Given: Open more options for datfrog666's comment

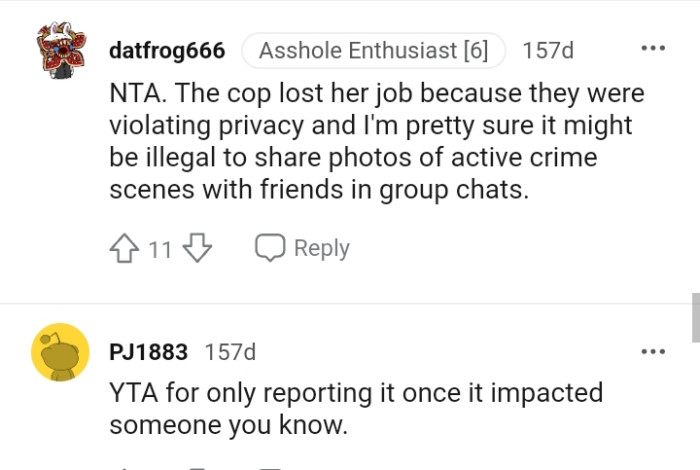Looking at the screenshot, I should click(652, 49).
